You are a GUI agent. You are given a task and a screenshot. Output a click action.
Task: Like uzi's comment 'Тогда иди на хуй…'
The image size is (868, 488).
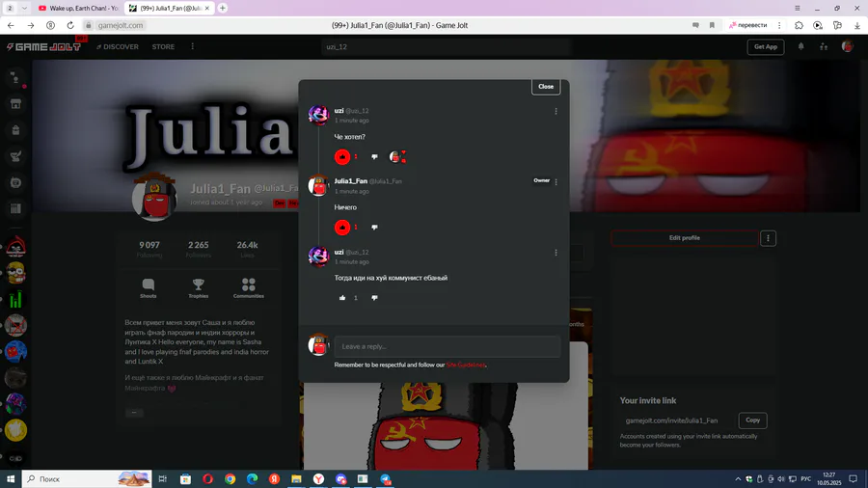pyautogui.click(x=342, y=298)
